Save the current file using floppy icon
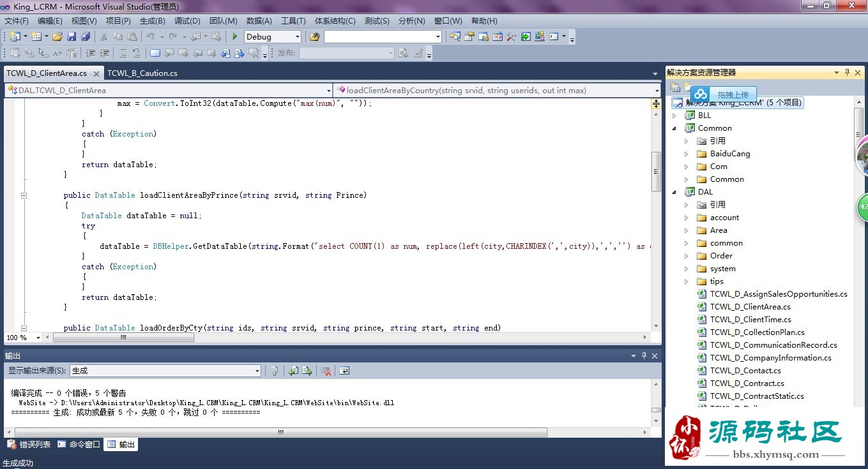 pyautogui.click(x=72, y=36)
